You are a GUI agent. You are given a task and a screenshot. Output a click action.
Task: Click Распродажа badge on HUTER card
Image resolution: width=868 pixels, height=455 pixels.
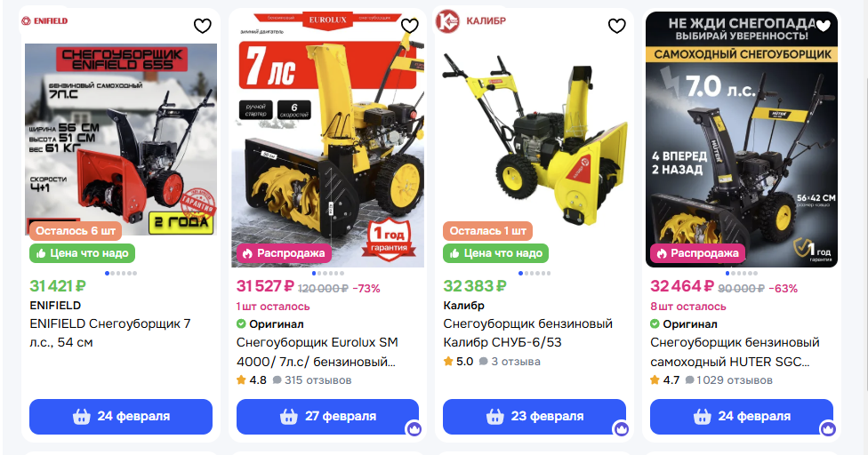(697, 253)
